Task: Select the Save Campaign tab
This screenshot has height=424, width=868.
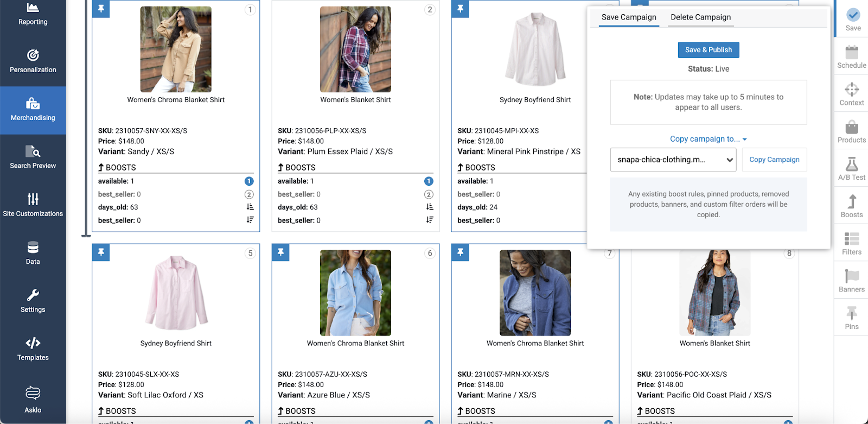Action: tap(629, 17)
